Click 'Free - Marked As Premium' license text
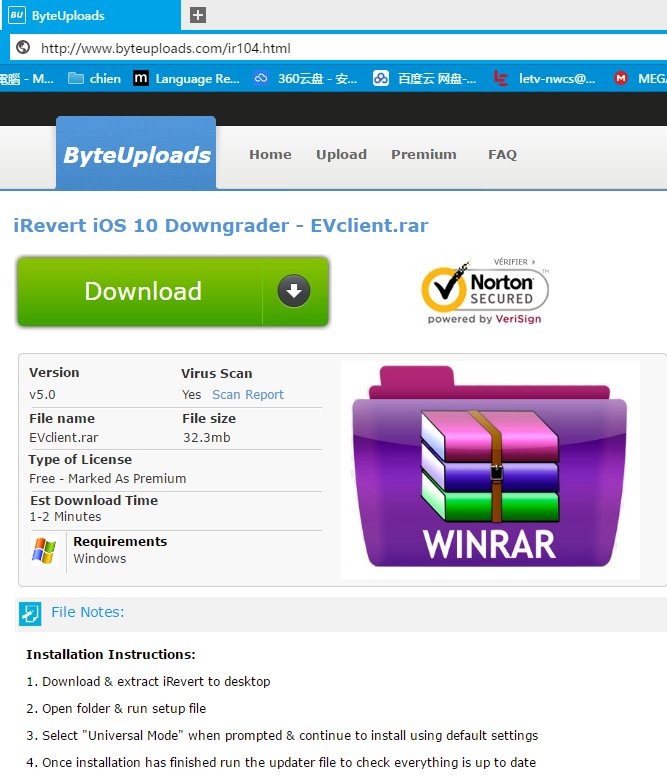Screen dimensions: 667x783 [x=107, y=478]
